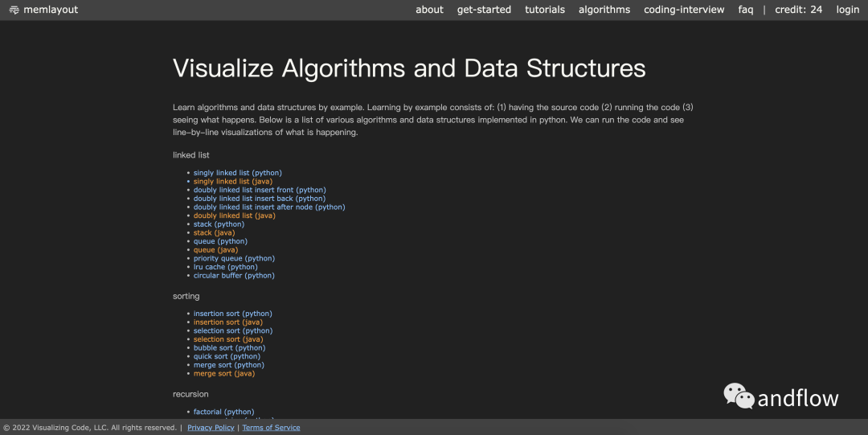Open merge sort (java) link
This screenshot has height=435, width=868.
coord(223,374)
